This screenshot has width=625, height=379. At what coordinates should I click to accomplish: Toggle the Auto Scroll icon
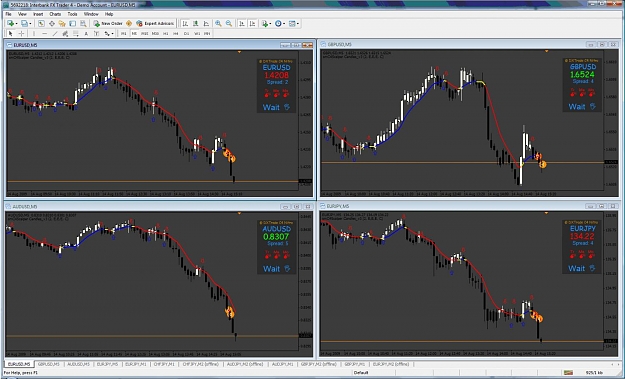tap(242, 24)
